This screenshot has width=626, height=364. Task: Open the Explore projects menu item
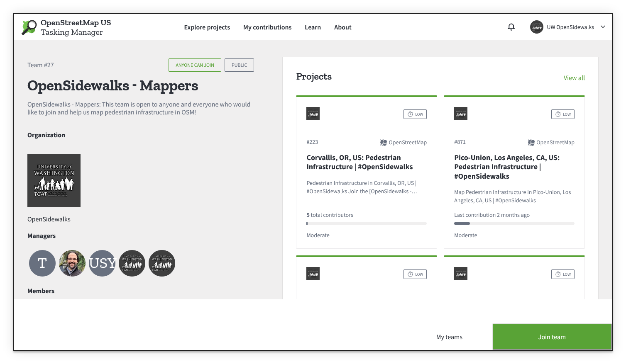coord(207,27)
